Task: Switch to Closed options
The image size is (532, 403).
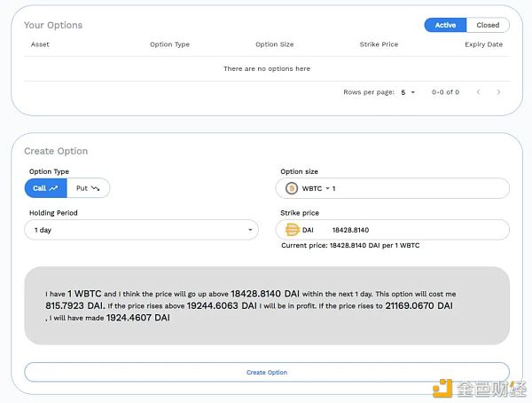Action: tap(488, 25)
